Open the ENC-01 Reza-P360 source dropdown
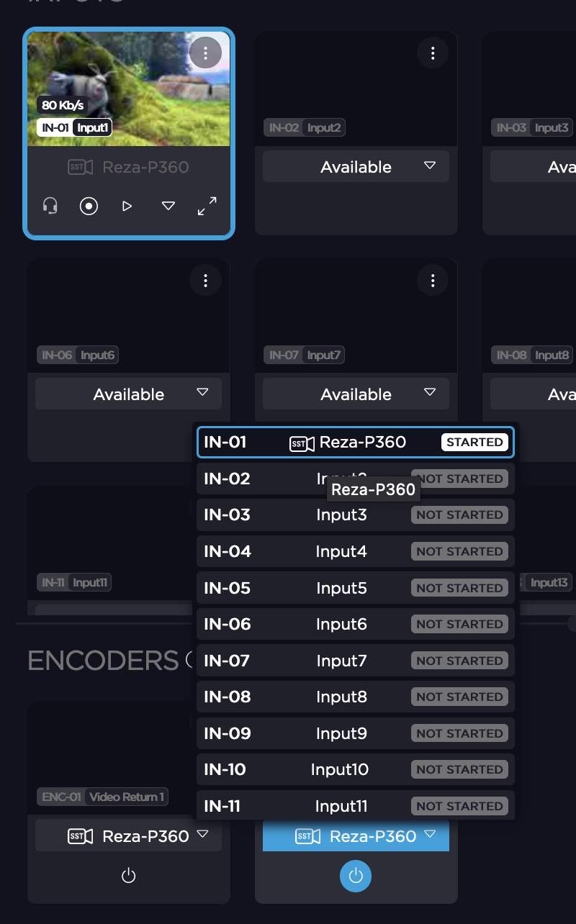The height and width of the screenshot is (924, 576). 128,836
